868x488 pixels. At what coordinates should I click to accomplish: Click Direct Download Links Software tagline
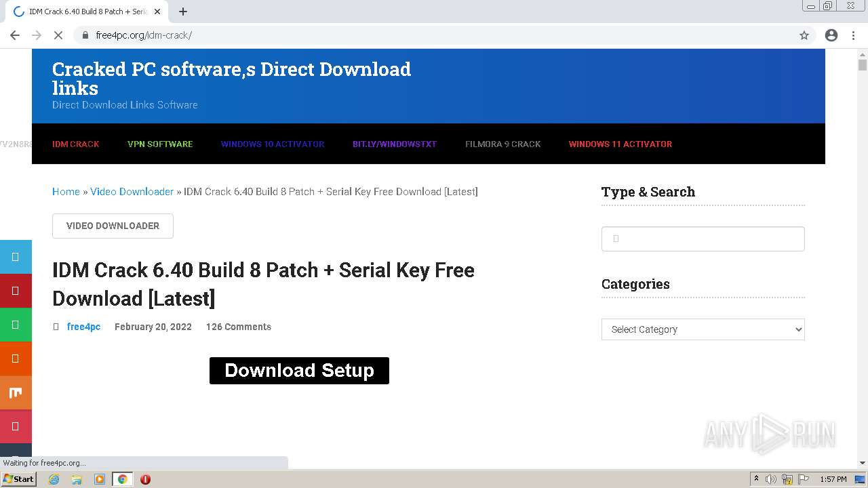(x=125, y=105)
